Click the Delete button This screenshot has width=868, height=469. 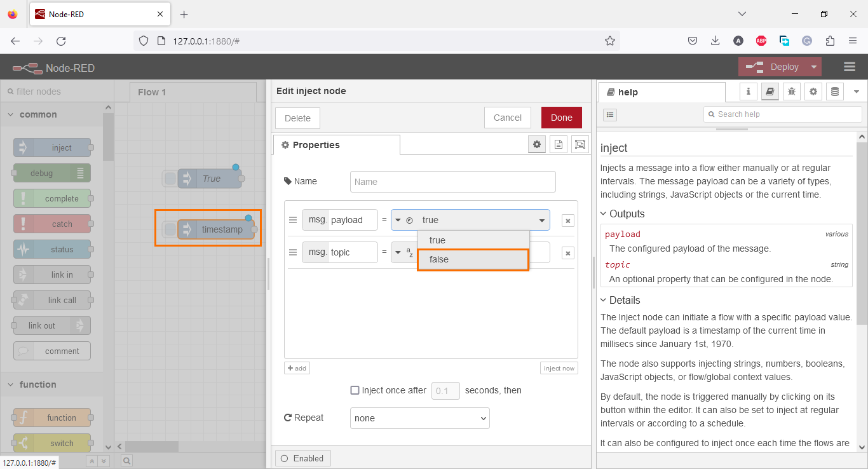(297, 118)
